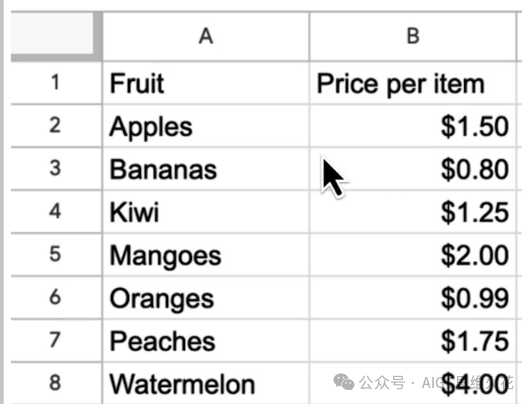Select the Watermelon cell
Viewport: 531px width, 404px height.
(206, 383)
